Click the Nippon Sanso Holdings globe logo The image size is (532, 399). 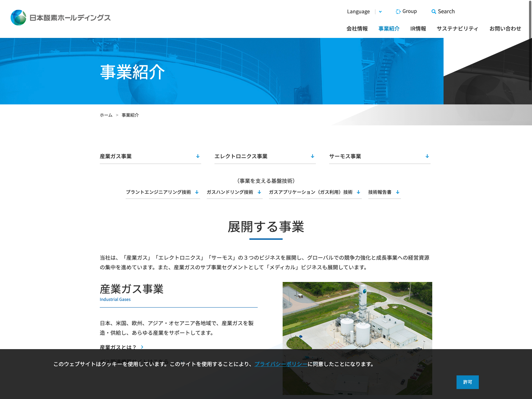coord(18,18)
